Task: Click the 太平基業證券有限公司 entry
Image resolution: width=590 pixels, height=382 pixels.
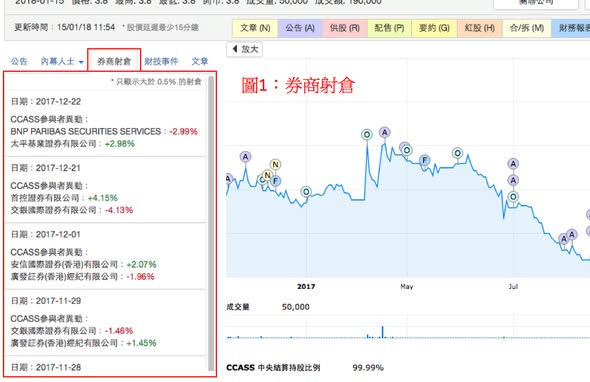Action: (72, 143)
